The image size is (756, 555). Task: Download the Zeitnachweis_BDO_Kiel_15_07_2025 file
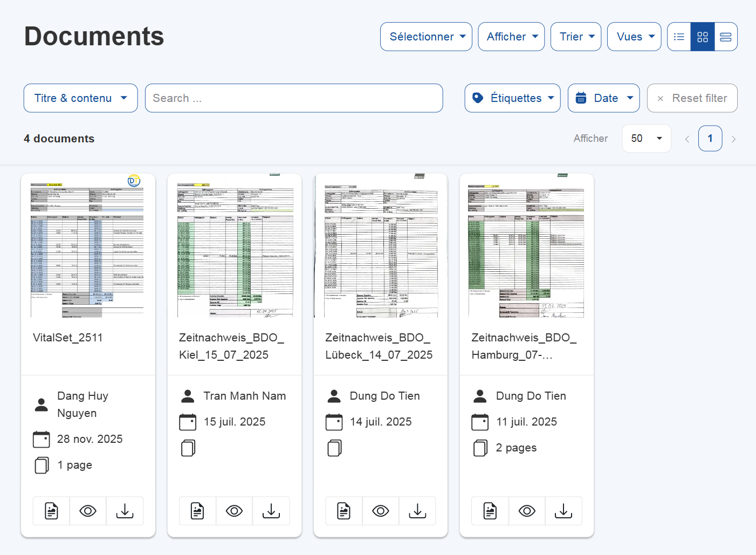coord(271,511)
